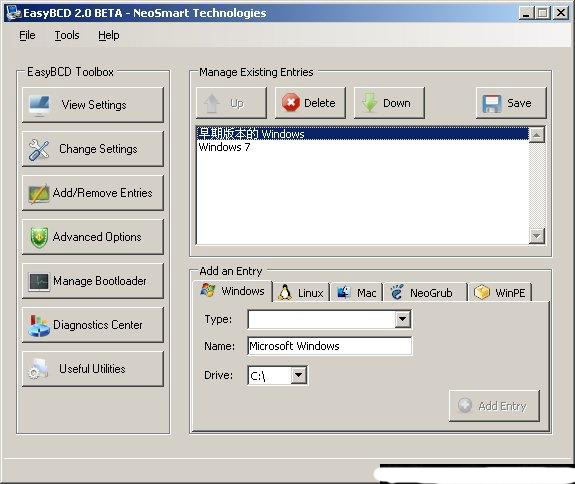The width and height of the screenshot is (575, 484).
Task: Open the Help menu
Action: coord(109,35)
